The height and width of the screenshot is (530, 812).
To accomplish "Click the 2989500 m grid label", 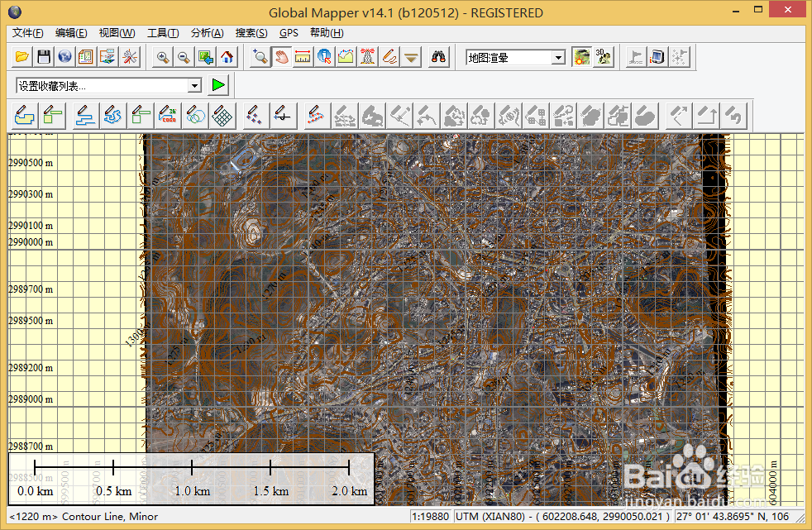I will point(31,321).
